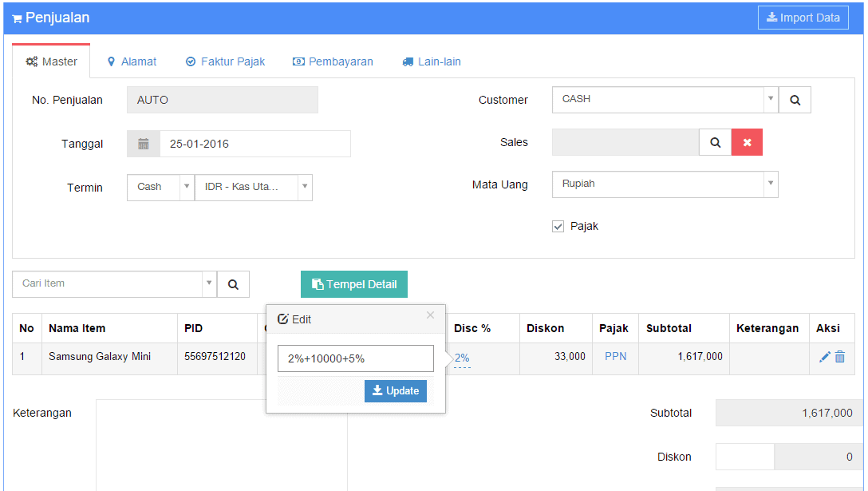The image size is (868, 491).
Task: Click the Update button
Action: point(395,390)
